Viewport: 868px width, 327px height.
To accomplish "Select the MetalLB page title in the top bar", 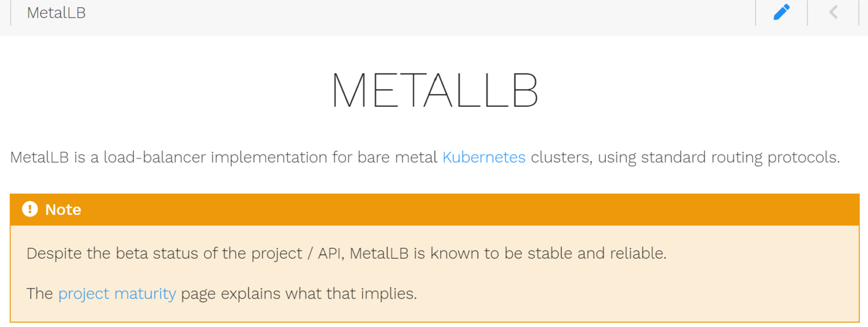I will click(x=56, y=13).
